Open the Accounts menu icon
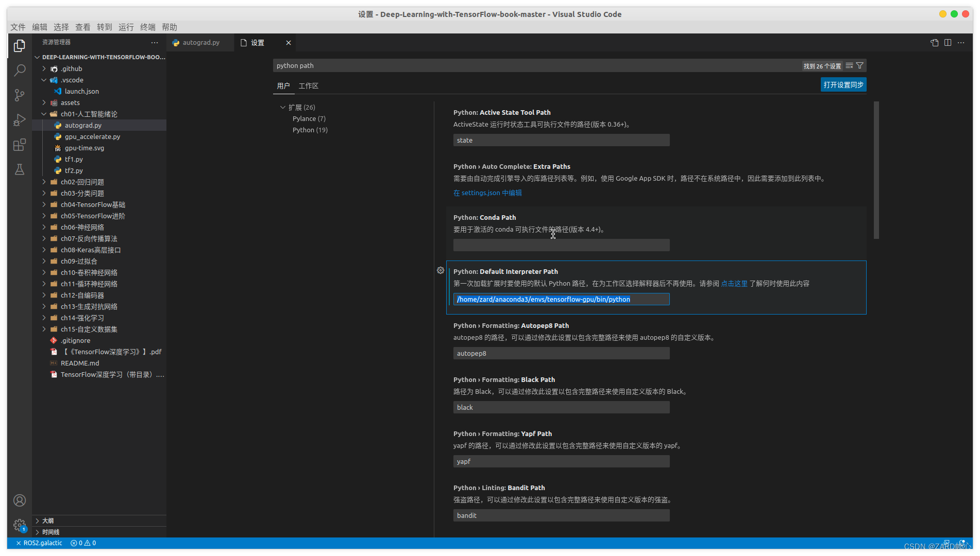This screenshot has width=980, height=556. [20, 500]
